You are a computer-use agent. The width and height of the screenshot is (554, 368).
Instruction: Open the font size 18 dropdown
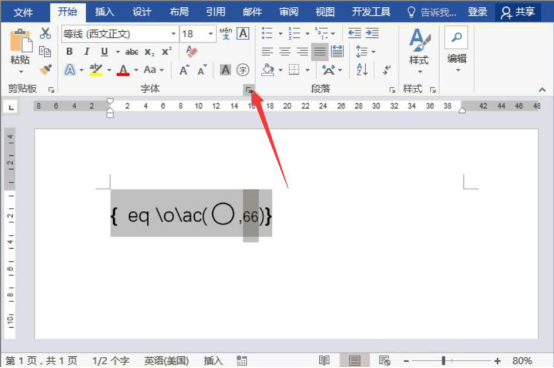pyautogui.click(x=211, y=34)
